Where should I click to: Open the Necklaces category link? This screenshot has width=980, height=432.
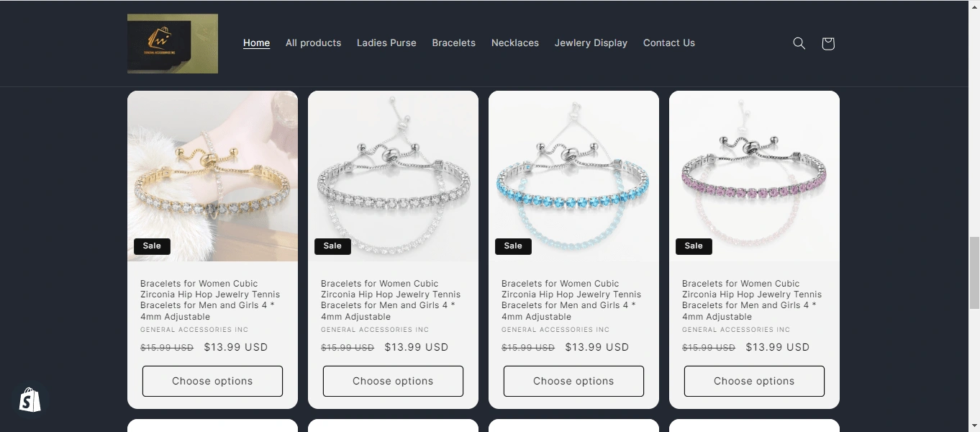coord(514,43)
